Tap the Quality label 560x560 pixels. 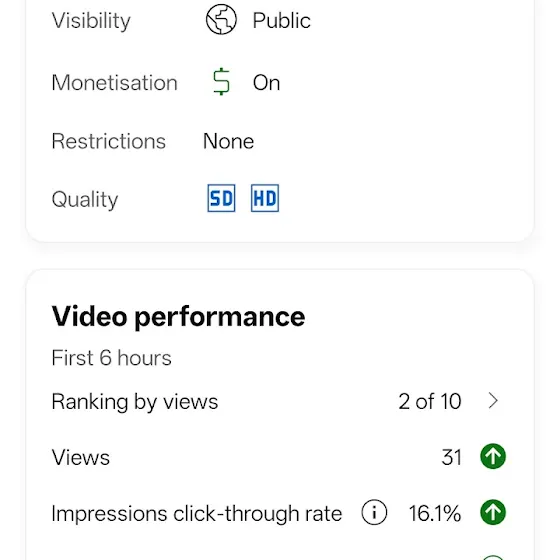click(85, 199)
